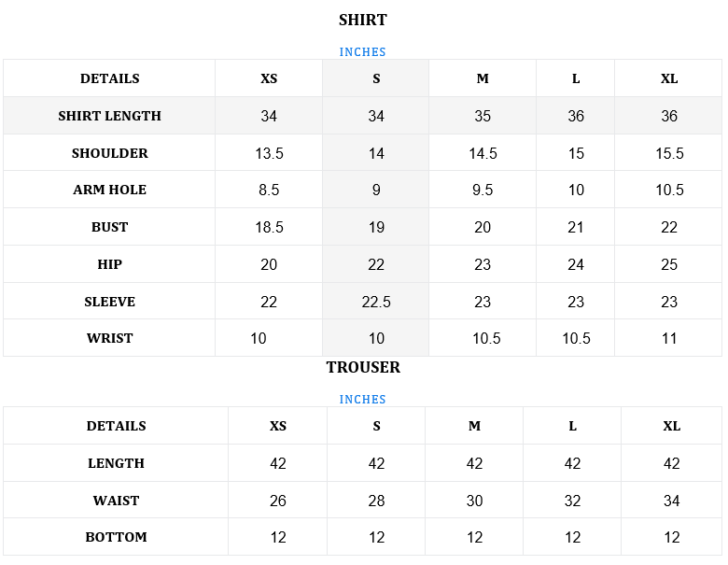Click the INCHES link above the trouser table
Viewport: 728px width, 565px height.
coord(362,400)
